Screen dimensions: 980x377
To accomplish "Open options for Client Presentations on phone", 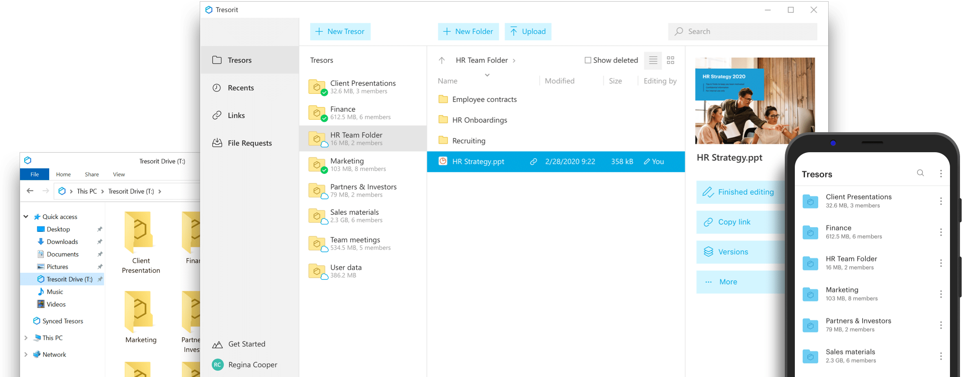I will [941, 201].
